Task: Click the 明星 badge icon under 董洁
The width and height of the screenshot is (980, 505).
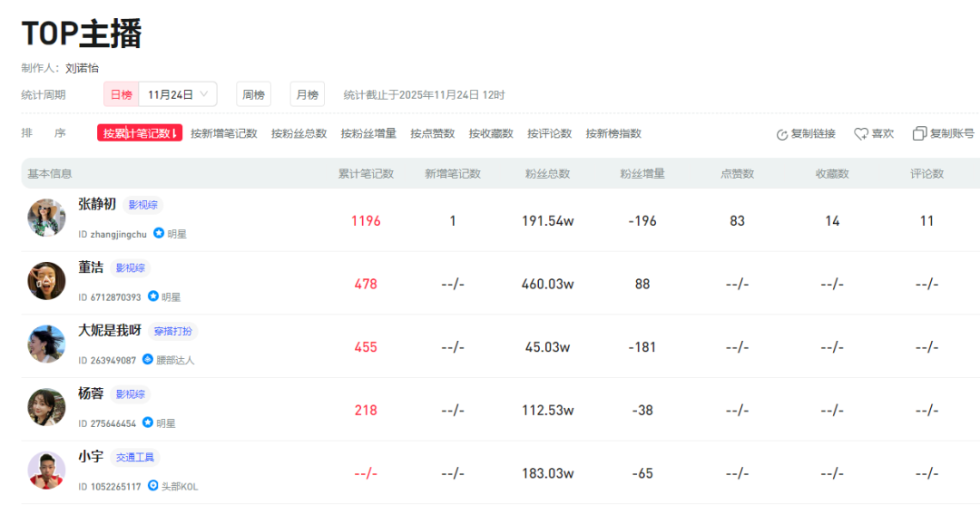Action: pos(153,296)
